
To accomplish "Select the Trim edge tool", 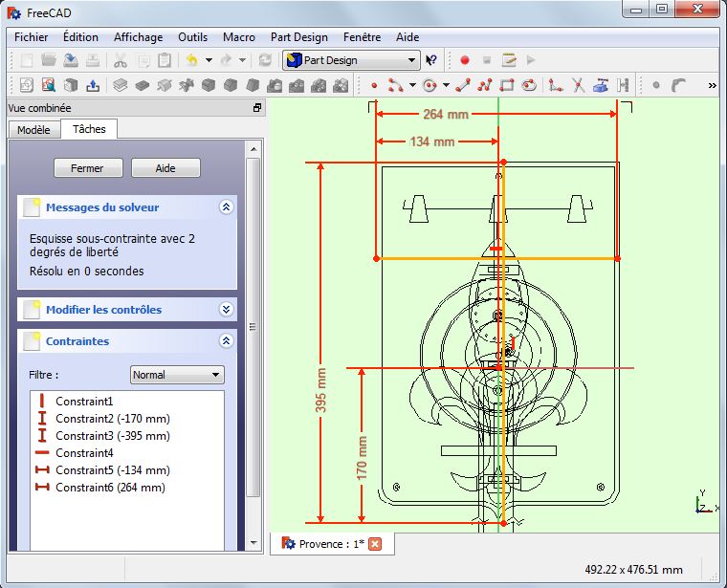I will [x=578, y=85].
